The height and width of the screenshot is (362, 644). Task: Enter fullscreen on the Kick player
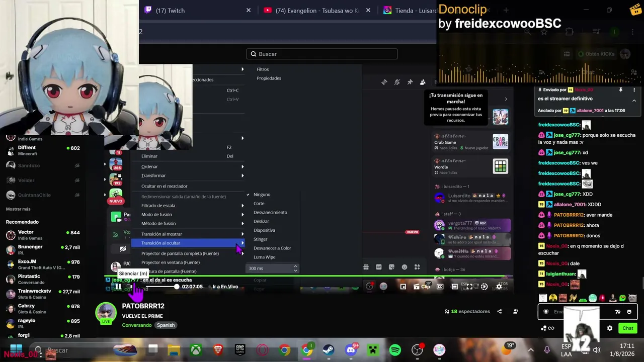469,287
